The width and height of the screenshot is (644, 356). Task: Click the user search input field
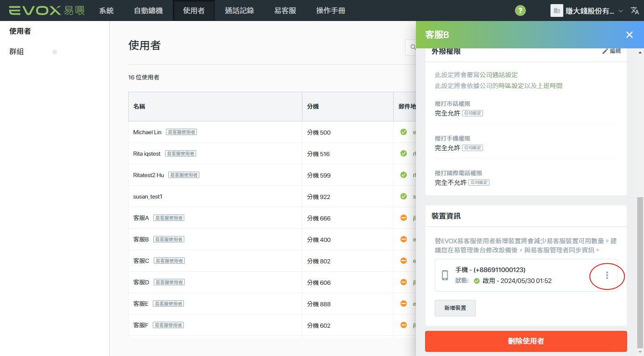[x=410, y=47]
